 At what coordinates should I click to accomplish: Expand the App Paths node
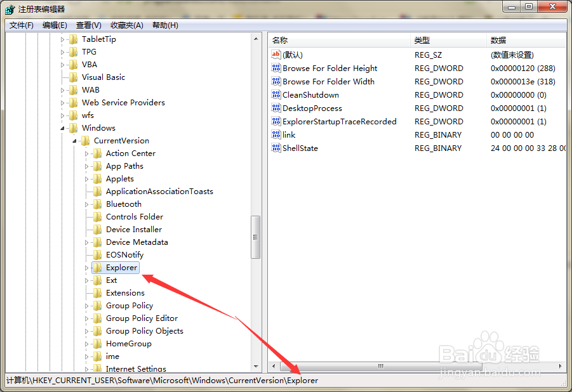click(x=86, y=166)
